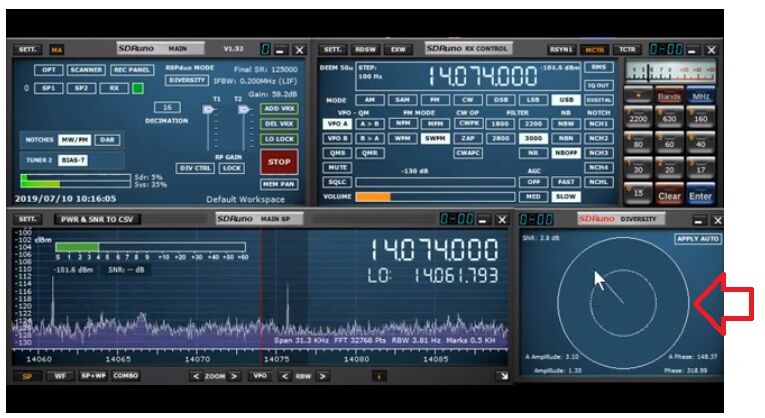
Task: Decrease RBW with the left arrow
Action: tap(285, 376)
